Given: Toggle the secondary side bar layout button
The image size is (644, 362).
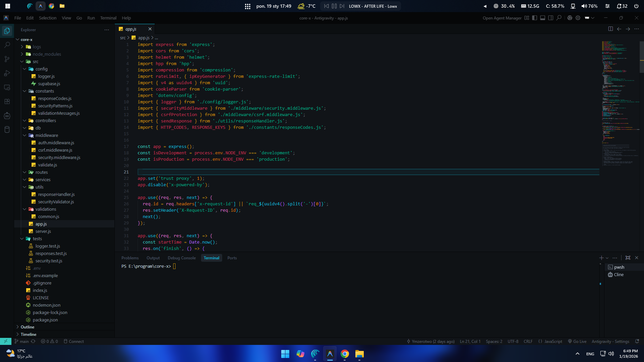Looking at the screenshot, I should tap(551, 18).
